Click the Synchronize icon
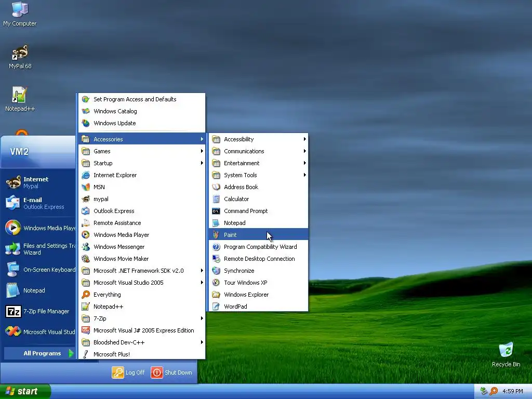 point(216,271)
